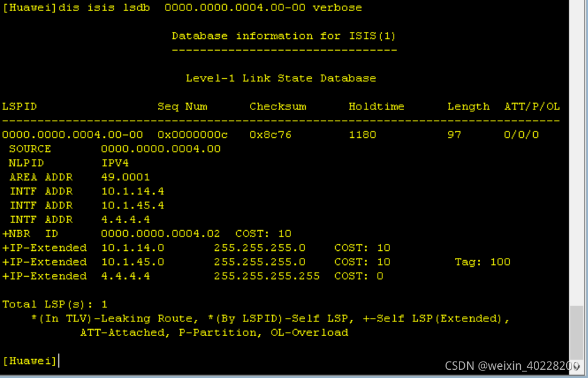
Task: Click NLPID value IPV4
Action: (x=115, y=163)
